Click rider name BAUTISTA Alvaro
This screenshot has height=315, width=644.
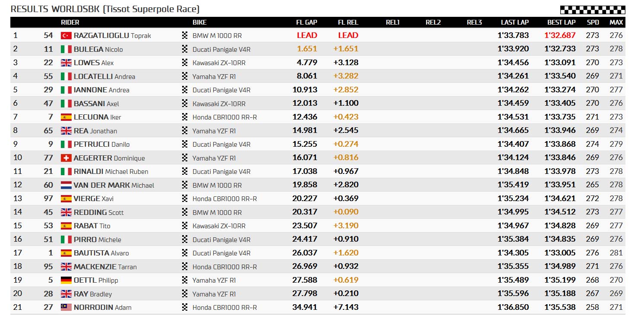tap(101, 253)
